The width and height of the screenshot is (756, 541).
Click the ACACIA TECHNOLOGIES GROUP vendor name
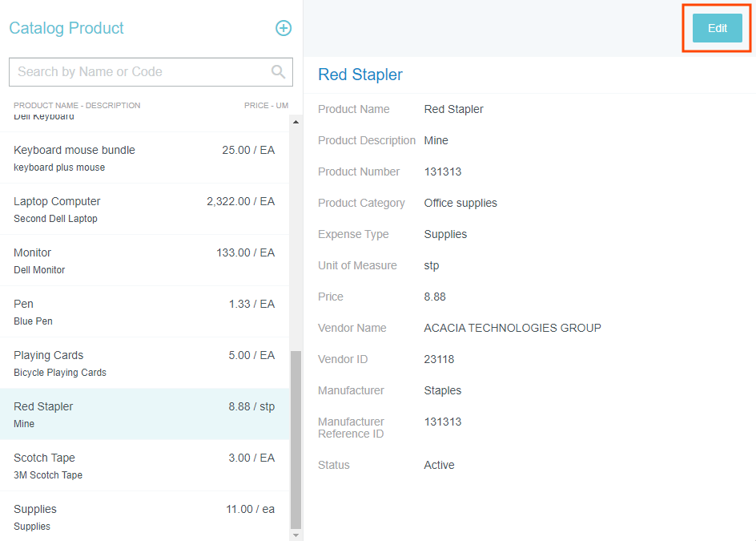pyautogui.click(x=513, y=328)
